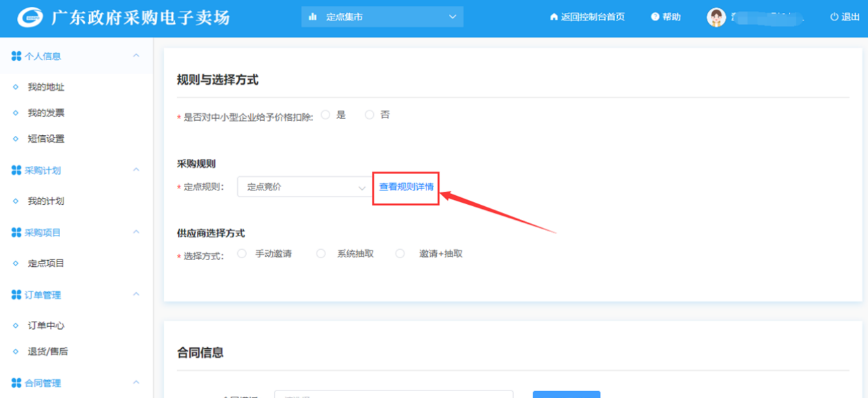Image resolution: width=868 pixels, height=398 pixels.
Task: Click the 查看规则详情 link
Action: pyautogui.click(x=406, y=187)
